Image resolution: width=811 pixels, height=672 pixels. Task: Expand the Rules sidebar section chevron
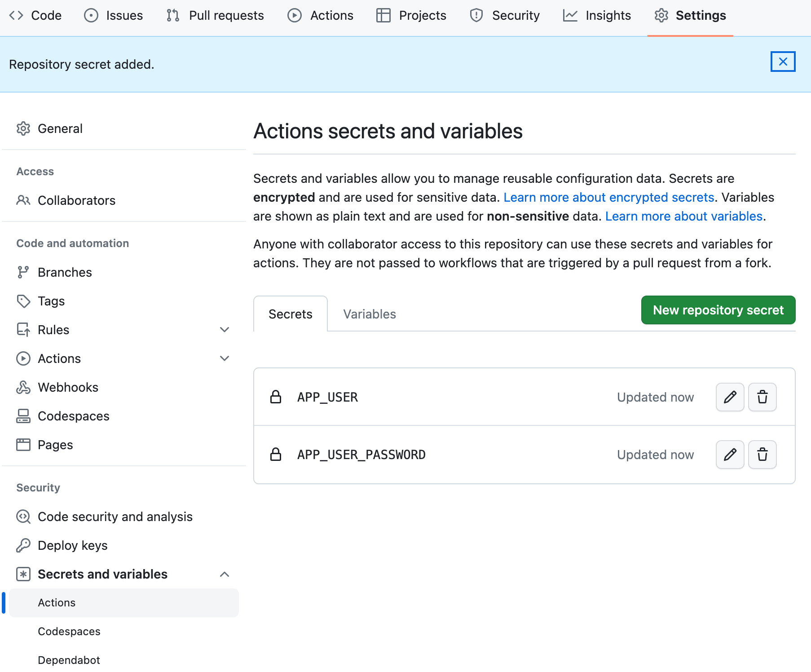225,330
